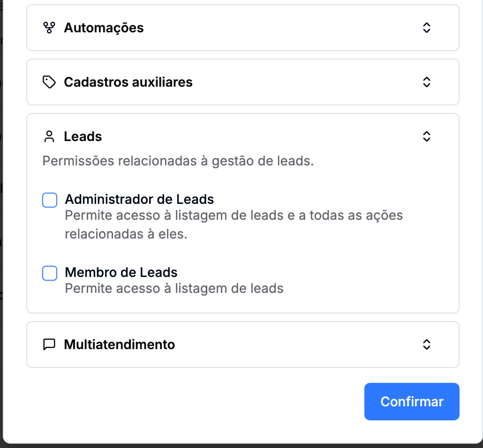Click the Membro de Leads description text
Viewport: 483px width, 448px height.
point(174,288)
